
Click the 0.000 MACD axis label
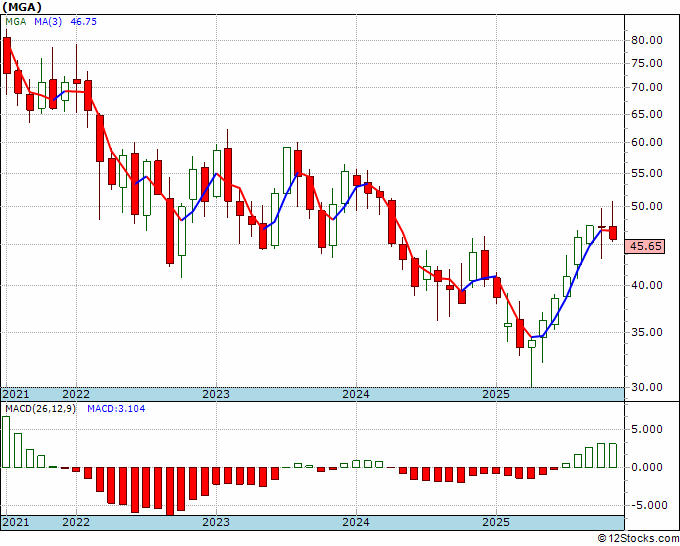tap(647, 468)
